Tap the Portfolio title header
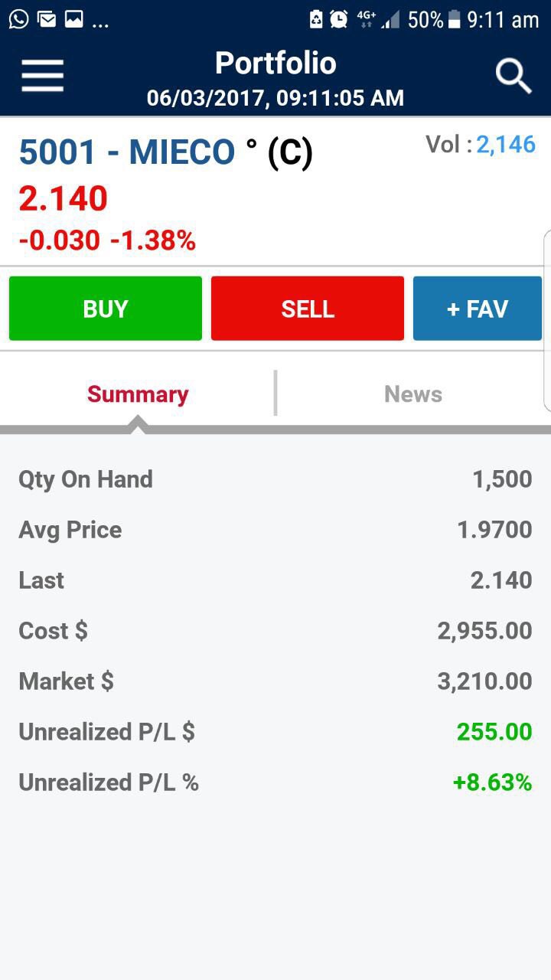Screen dimensions: 551x980 coord(275,64)
